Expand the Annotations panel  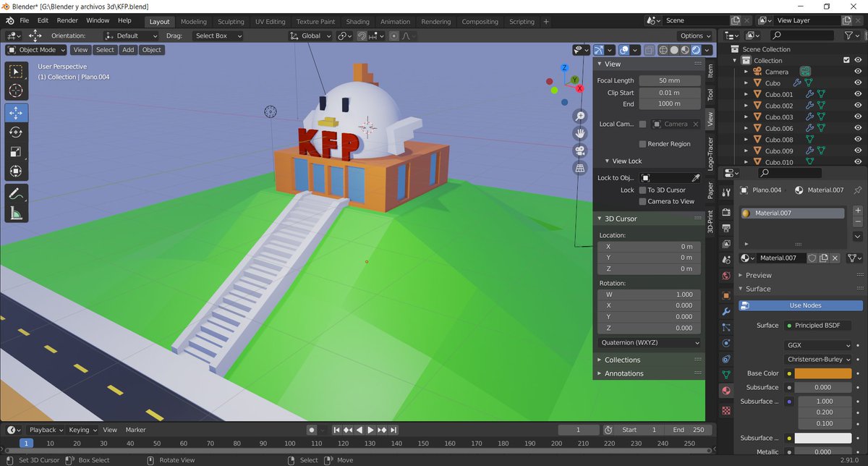624,373
